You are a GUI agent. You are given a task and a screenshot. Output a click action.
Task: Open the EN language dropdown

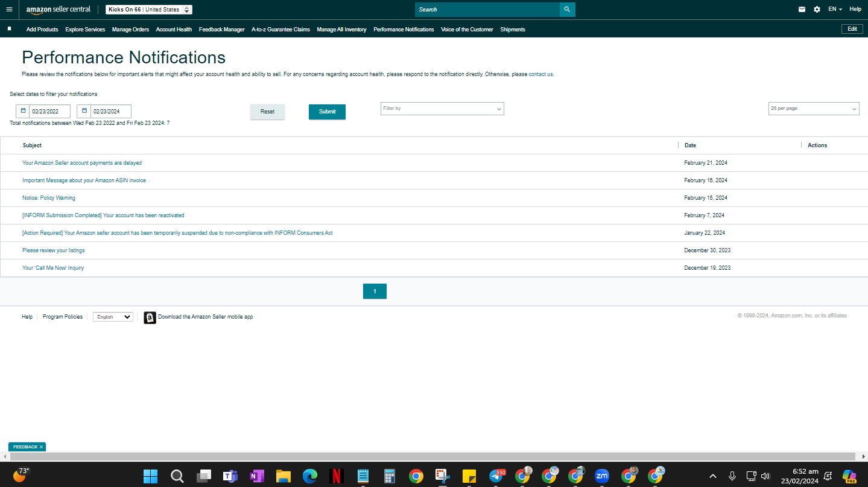click(835, 10)
